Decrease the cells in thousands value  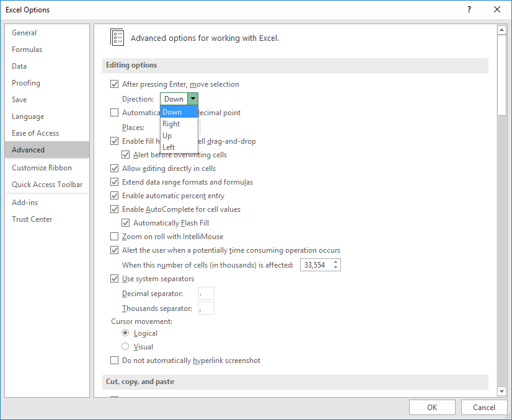point(336,268)
